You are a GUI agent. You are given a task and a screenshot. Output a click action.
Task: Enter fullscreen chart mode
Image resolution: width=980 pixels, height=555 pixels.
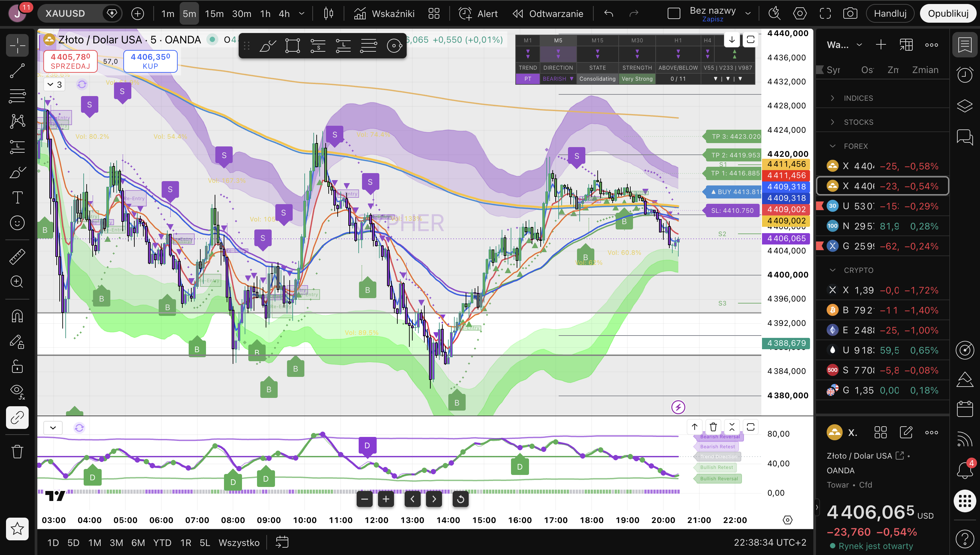click(x=825, y=14)
